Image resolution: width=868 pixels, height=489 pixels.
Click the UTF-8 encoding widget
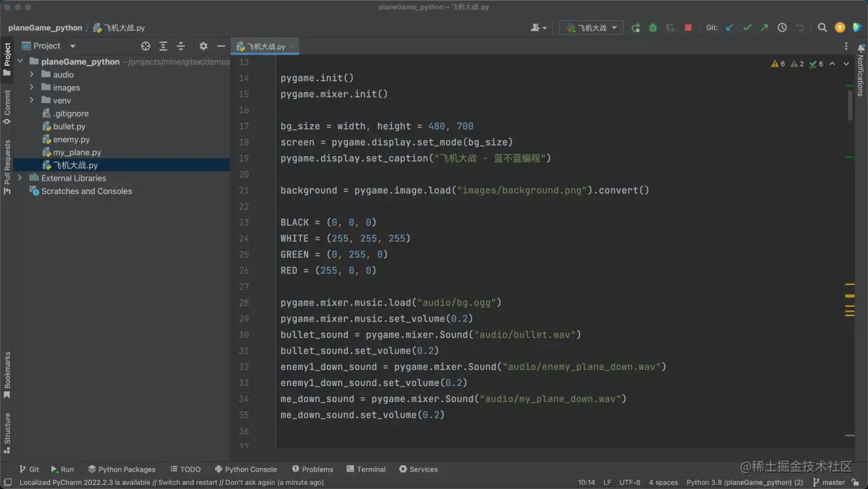(629, 482)
